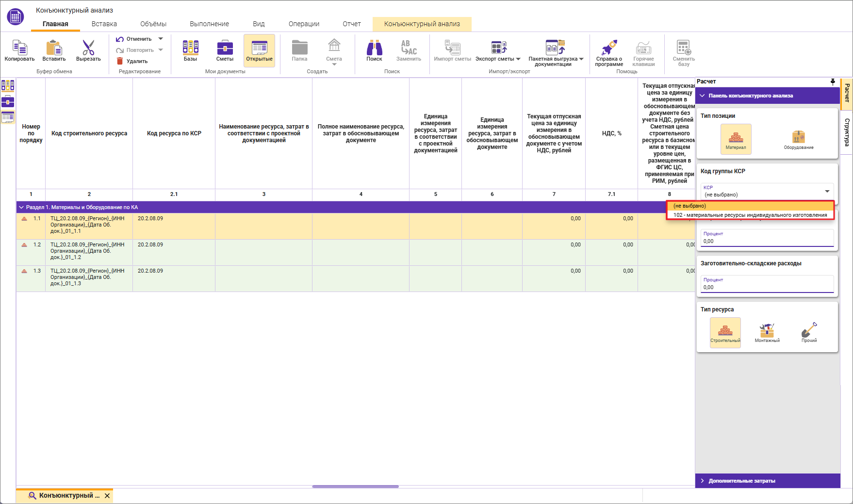The height and width of the screenshot is (504, 853).
Task: Click the Удалить trash icon
Action: (x=120, y=61)
